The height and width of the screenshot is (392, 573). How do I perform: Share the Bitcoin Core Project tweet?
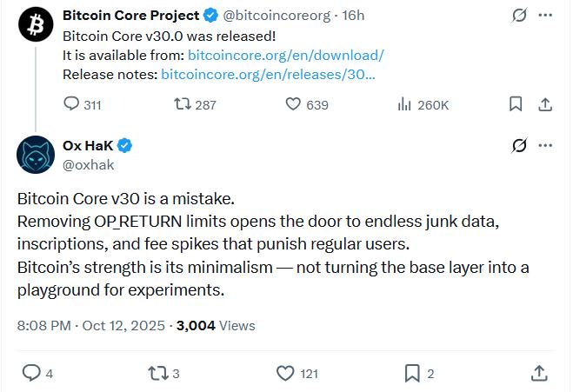[545, 104]
